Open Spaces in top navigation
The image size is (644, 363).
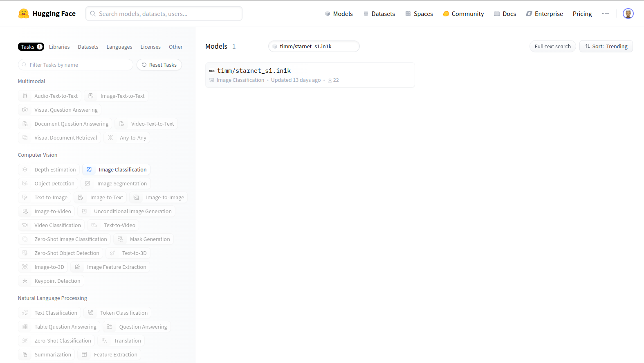click(419, 14)
